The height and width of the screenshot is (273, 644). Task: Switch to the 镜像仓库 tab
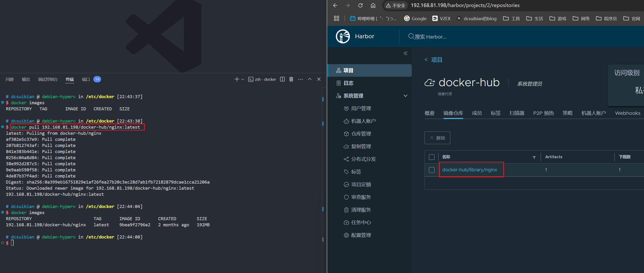[x=453, y=113]
